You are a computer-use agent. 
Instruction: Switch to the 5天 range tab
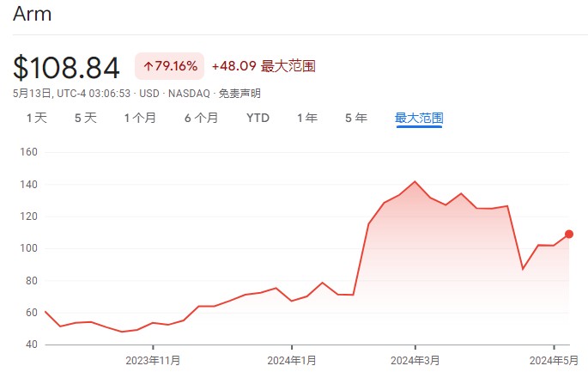click(x=86, y=118)
